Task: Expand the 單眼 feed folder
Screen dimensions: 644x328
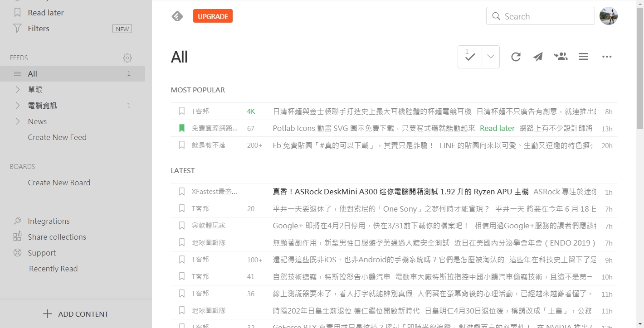Action: click(18, 89)
